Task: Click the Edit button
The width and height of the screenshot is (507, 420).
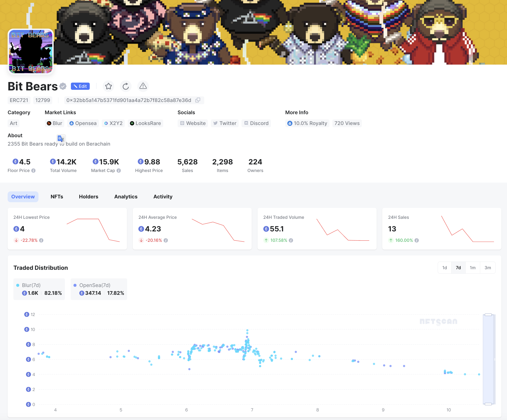Action: [80, 86]
